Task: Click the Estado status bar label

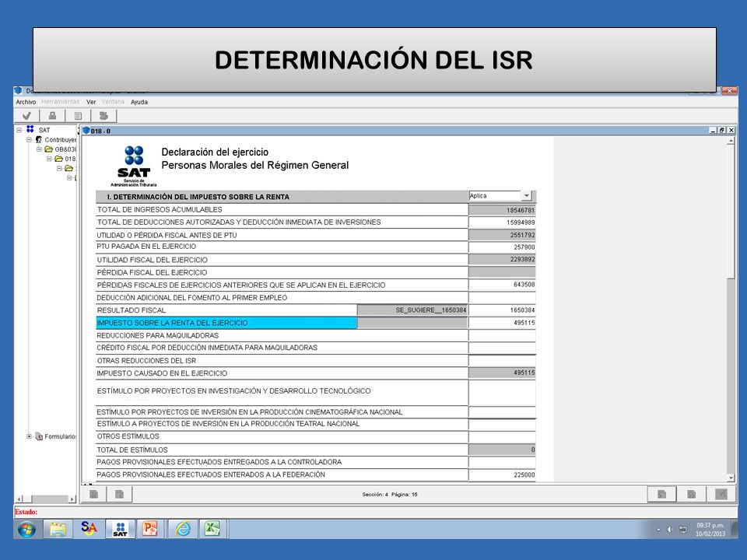Action: coord(26,512)
